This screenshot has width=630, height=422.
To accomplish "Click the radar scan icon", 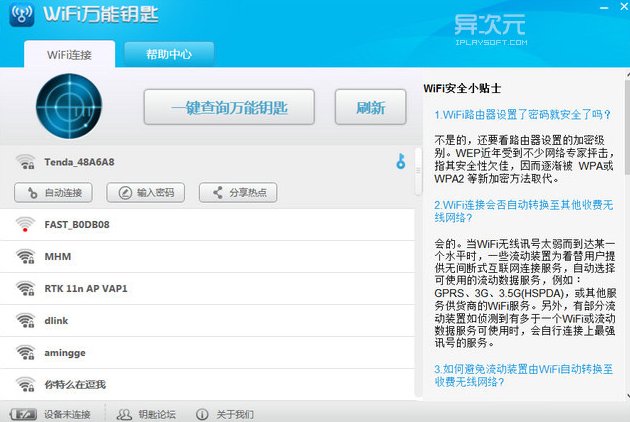I will [69, 107].
